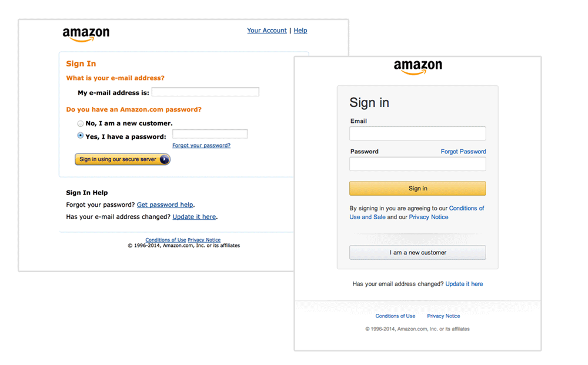Click the "Get password help" link
588x365 pixels.
[165, 205]
